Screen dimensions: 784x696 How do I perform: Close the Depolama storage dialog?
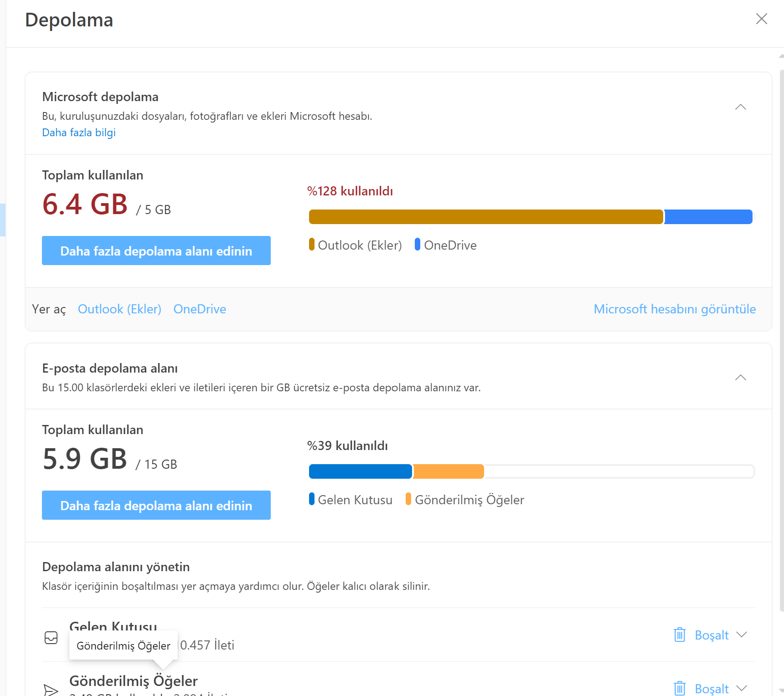pos(762,19)
